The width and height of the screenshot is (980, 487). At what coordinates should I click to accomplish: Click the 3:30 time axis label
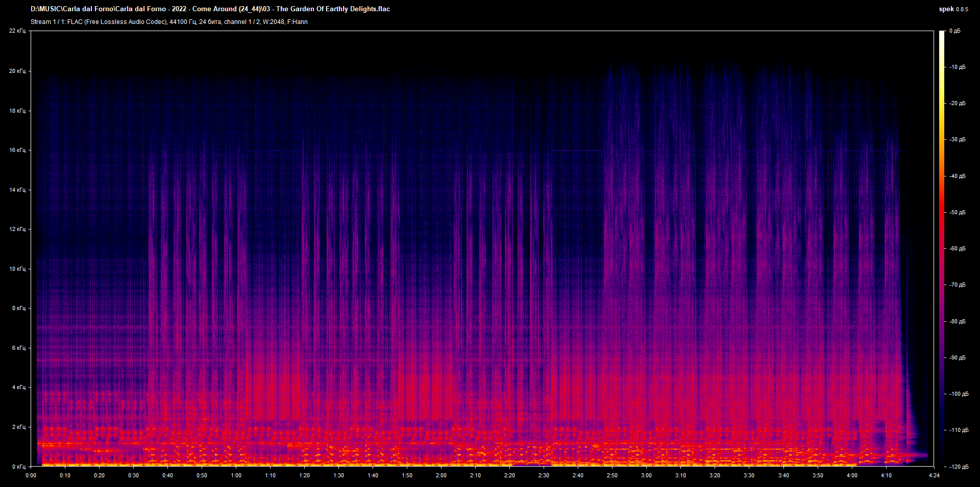[749, 475]
